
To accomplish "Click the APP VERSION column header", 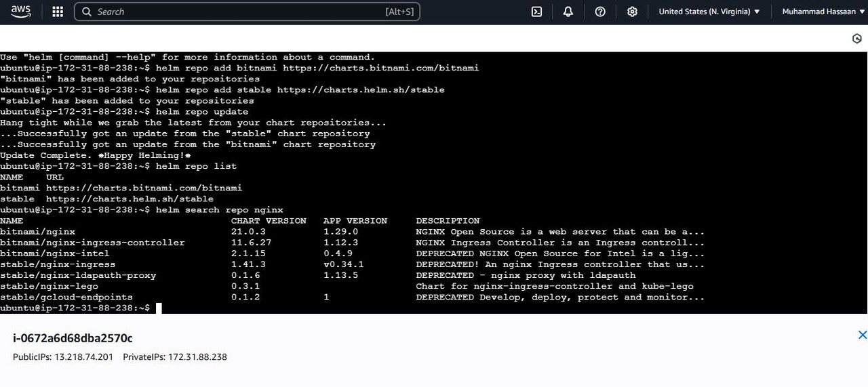I will click(x=355, y=221).
